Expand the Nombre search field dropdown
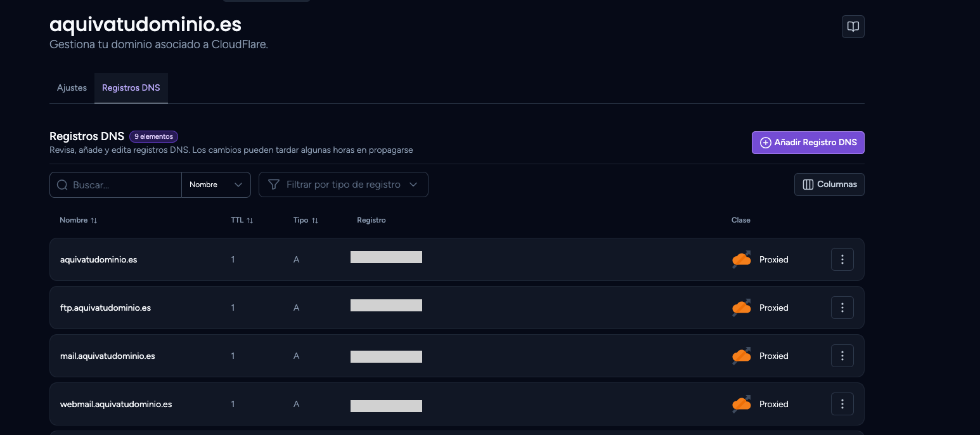 point(216,185)
